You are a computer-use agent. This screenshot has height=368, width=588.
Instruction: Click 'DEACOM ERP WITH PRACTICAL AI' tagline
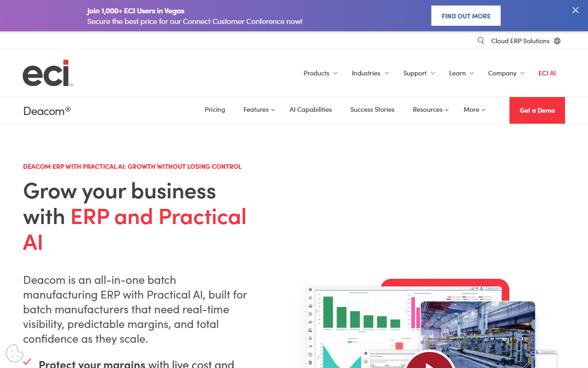tap(132, 167)
